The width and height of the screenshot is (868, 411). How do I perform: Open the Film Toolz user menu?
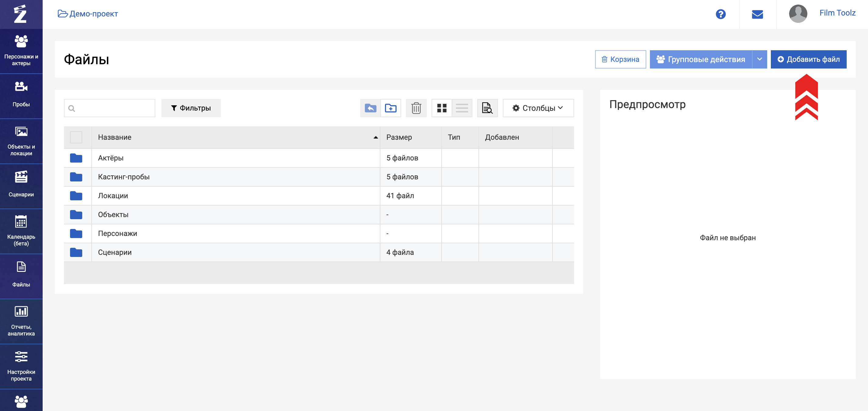(x=837, y=13)
